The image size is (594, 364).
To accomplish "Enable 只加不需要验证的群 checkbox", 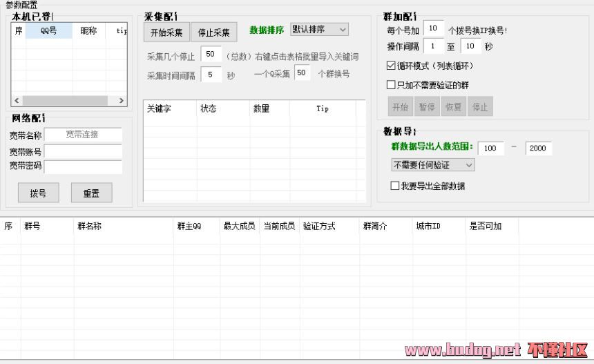I will tap(392, 85).
